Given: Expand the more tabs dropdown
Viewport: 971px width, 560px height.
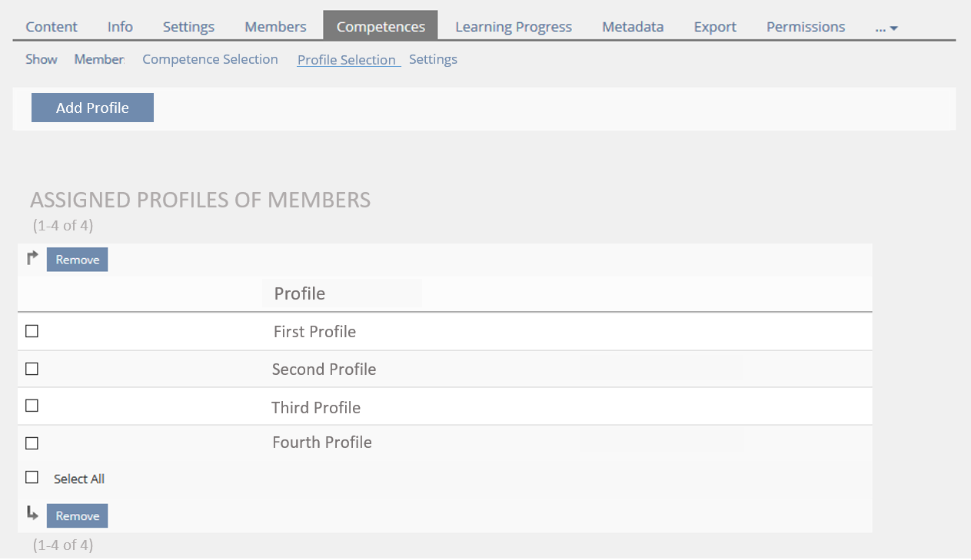Looking at the screenshot, I should (x=886, y=28).
